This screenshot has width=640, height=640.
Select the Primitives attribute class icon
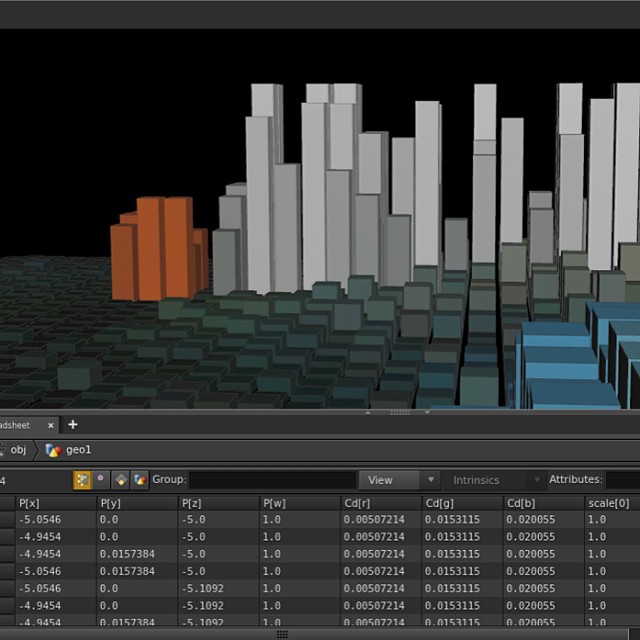121,480
